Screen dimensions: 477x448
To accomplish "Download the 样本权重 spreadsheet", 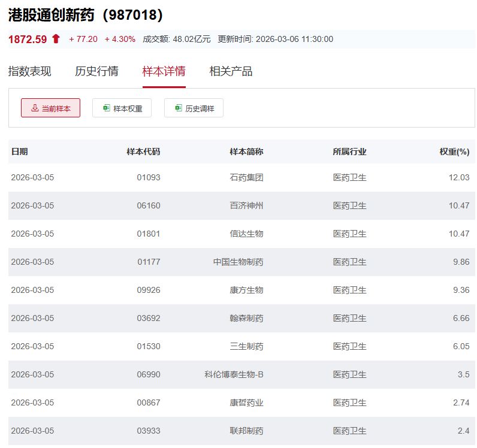I will 122,108.
